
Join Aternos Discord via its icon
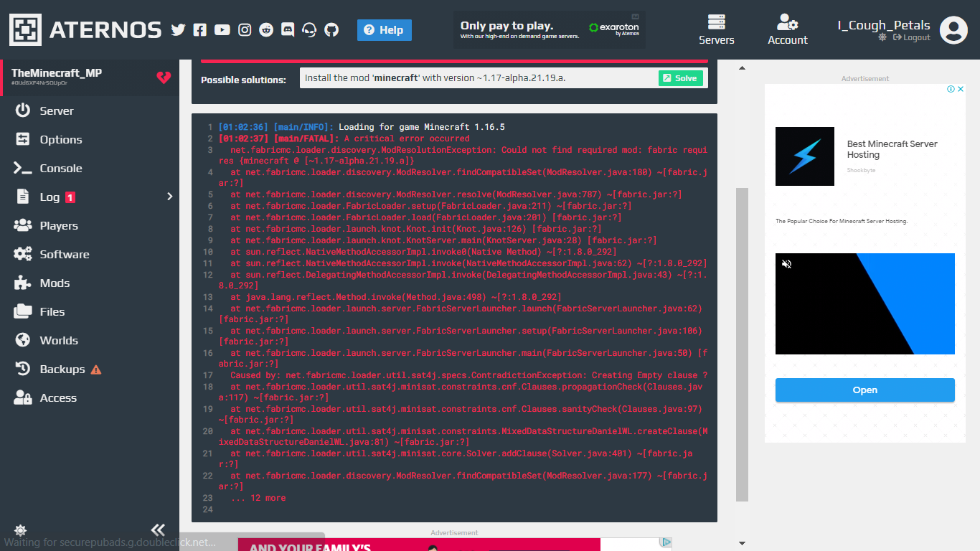pos(288,29)
